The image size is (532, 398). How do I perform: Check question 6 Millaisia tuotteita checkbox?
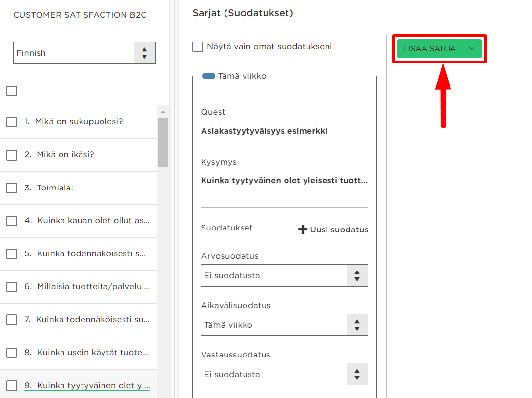click(x=12, y=287)
